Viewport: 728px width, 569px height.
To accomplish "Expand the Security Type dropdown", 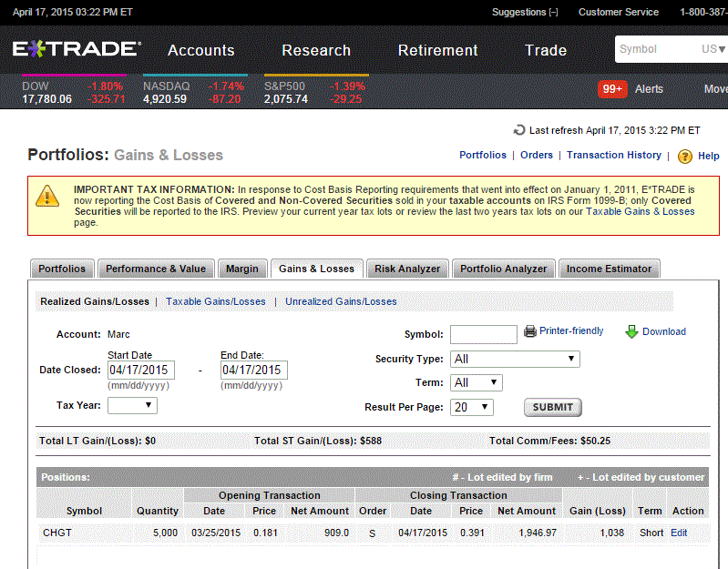I will pos(515,359).
